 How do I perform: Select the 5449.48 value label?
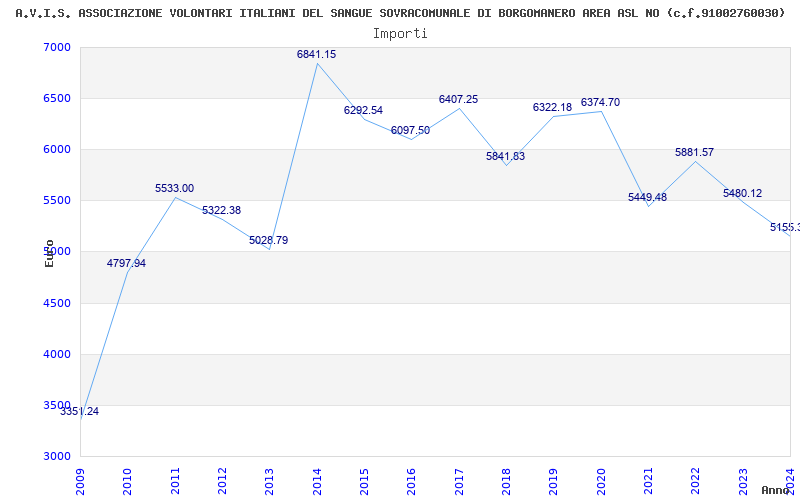tap(647, 197)
